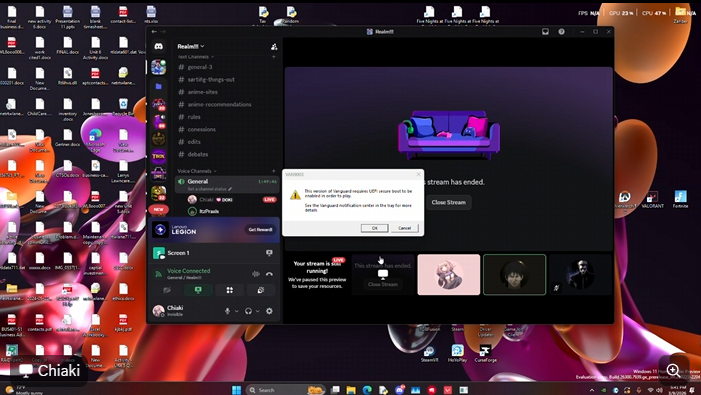Open Chiaki's user profile panel at bottom
This screenshot has height=395, width=701.
(x=184, y=311)
